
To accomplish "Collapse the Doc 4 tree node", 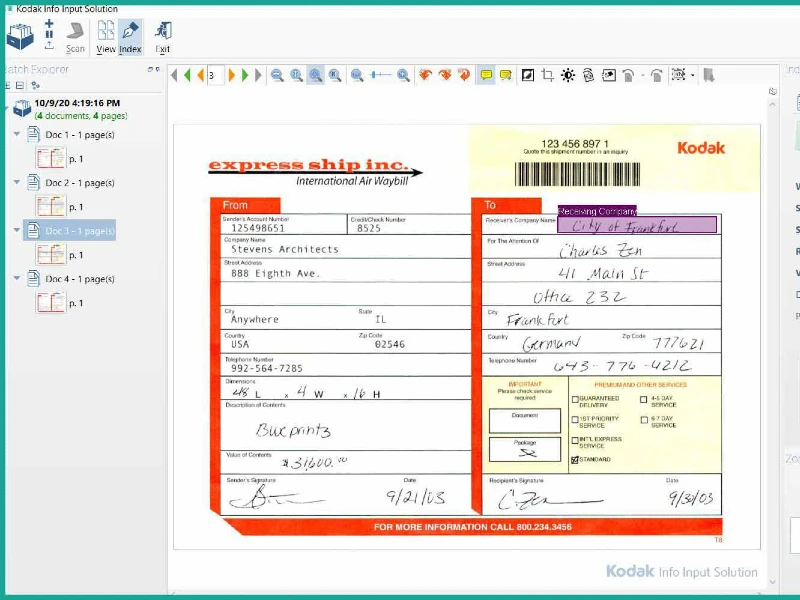I will 17,278.
